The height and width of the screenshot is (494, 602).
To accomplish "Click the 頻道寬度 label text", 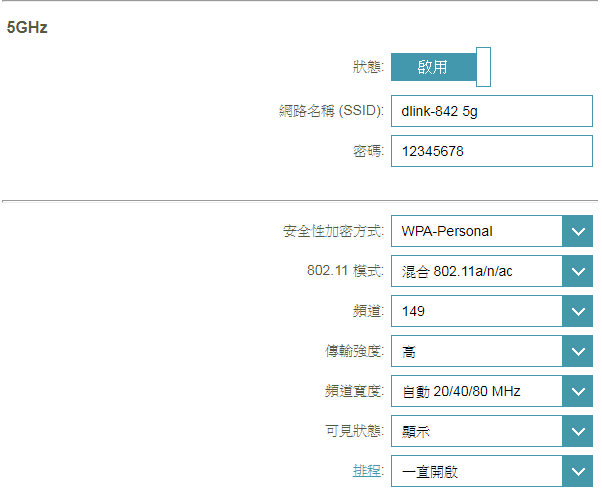I will [354, 391].
